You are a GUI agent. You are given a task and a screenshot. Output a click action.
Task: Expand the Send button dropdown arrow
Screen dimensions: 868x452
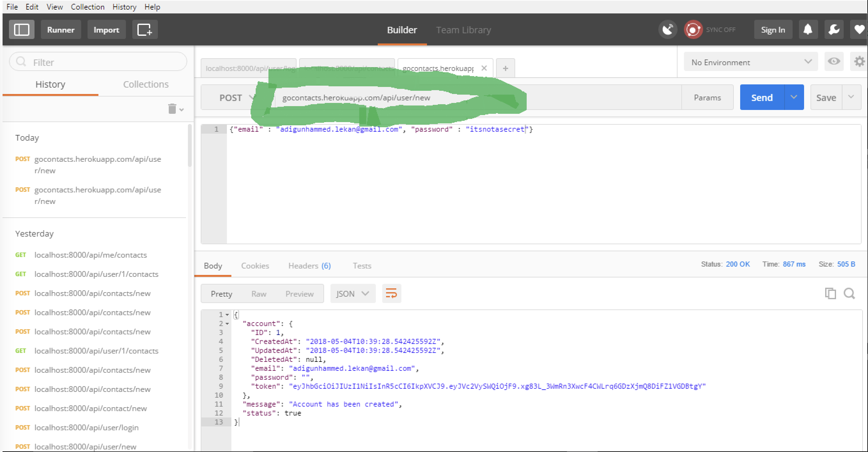coord(794,97)
